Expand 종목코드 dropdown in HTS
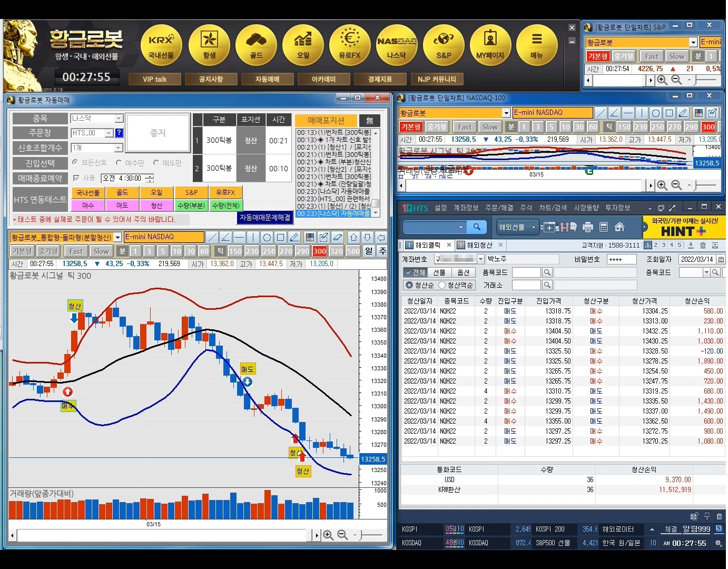The width and height of the screenshot is (728, 569). click(706, 272)
